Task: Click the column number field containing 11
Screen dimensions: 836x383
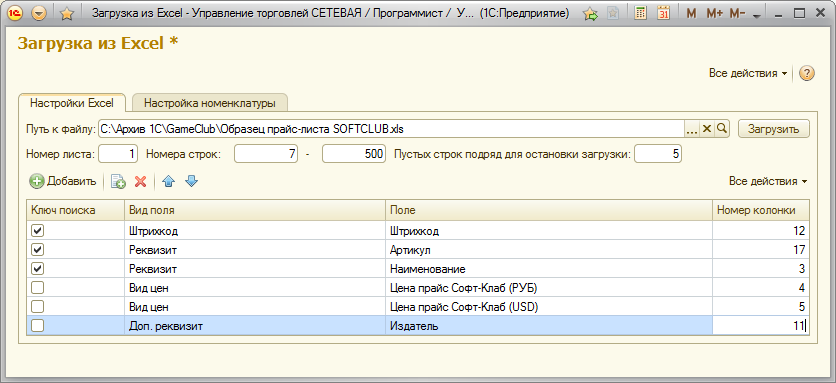Action: tap(761, 325)
